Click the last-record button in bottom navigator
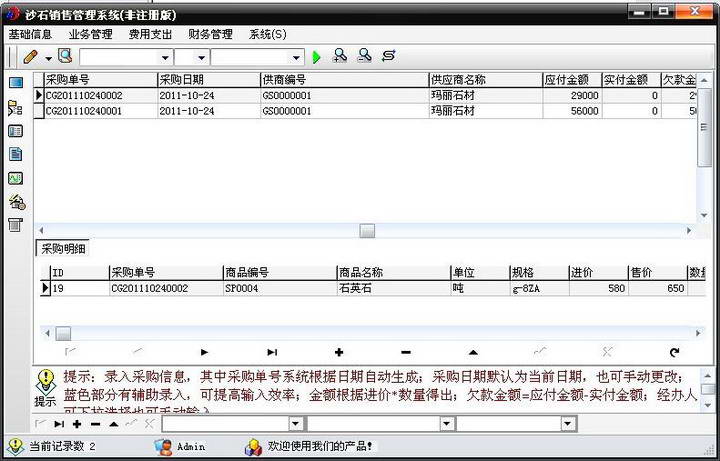This screenshot has height=461, width=720. pyautogui.click(x=59, y=424)
